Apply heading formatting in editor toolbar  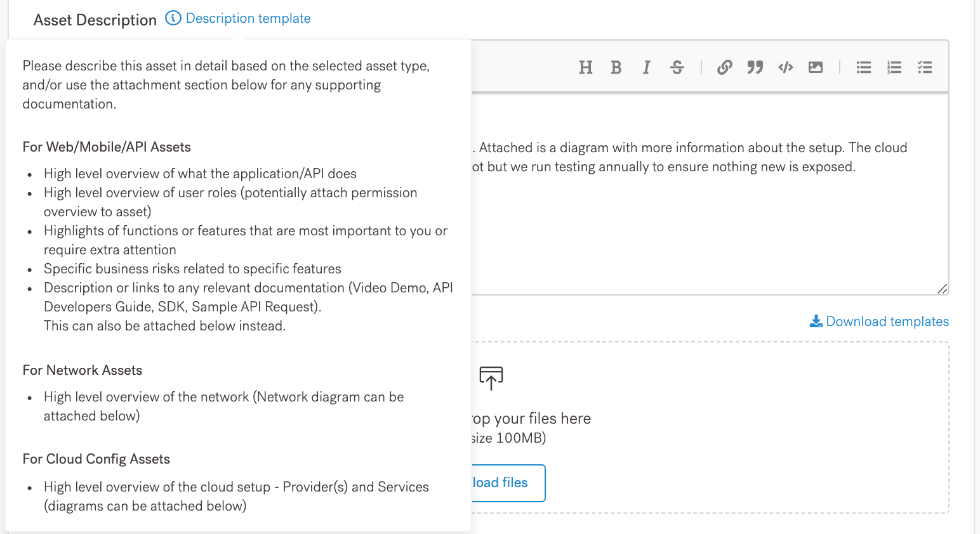(585, 67)
